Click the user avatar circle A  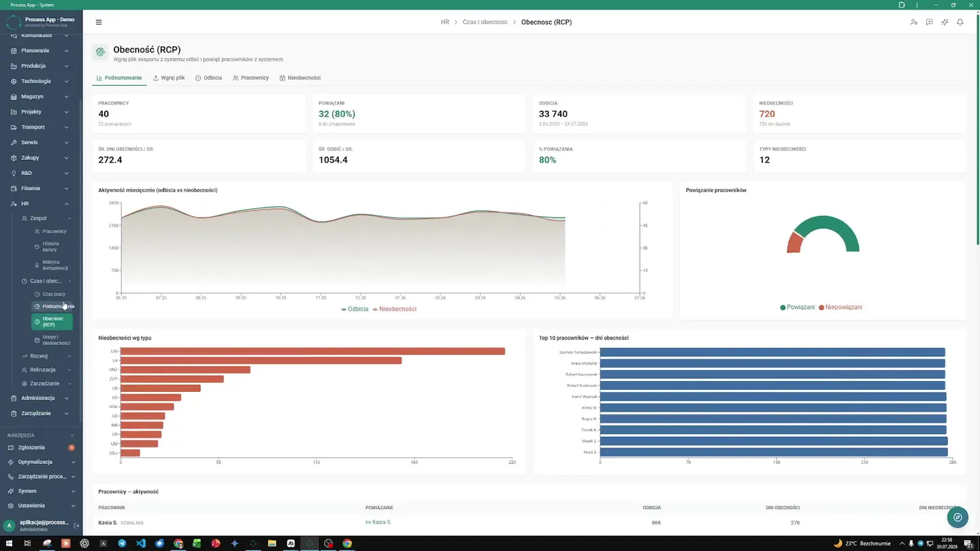10,526
